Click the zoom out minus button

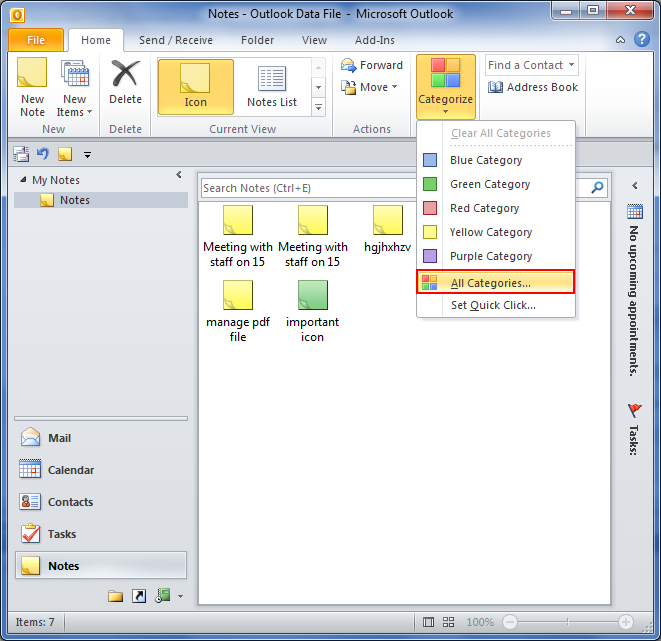point(510,622)
